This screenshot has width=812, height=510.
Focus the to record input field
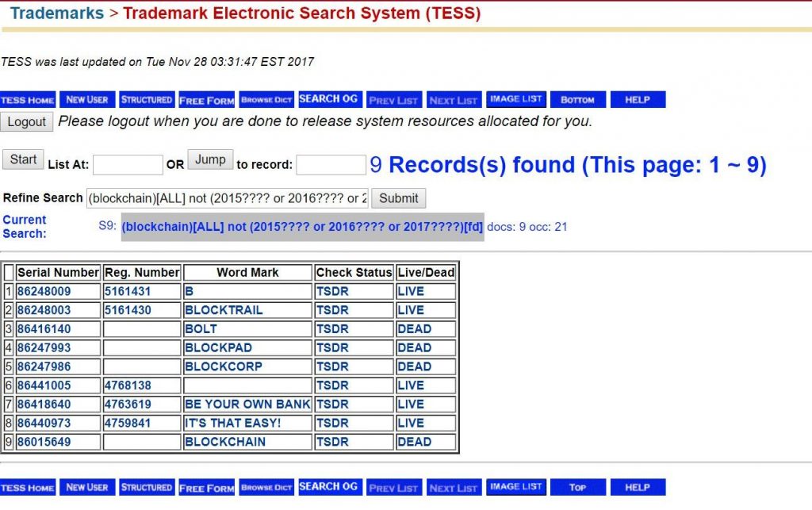coord(331,165)
